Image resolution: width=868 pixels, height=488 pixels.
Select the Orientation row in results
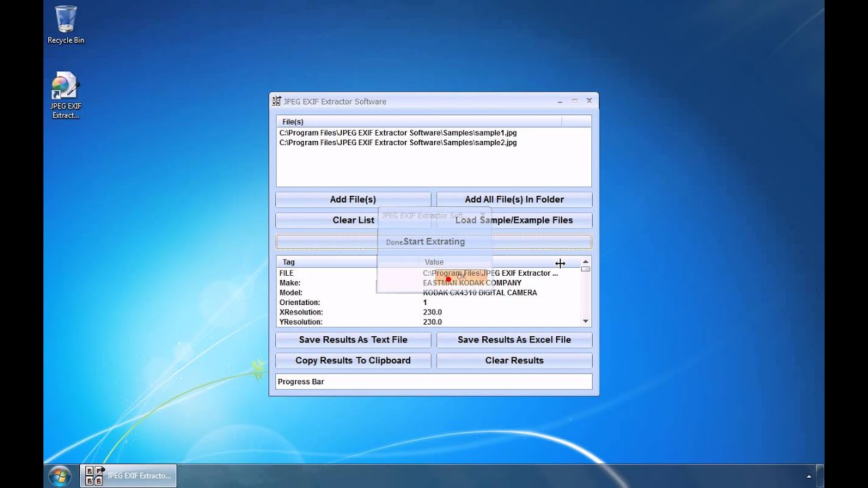click(300, 302)
